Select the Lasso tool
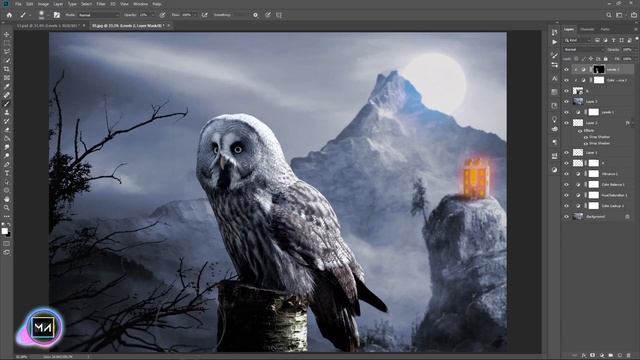640x360 pixels. 7,52
